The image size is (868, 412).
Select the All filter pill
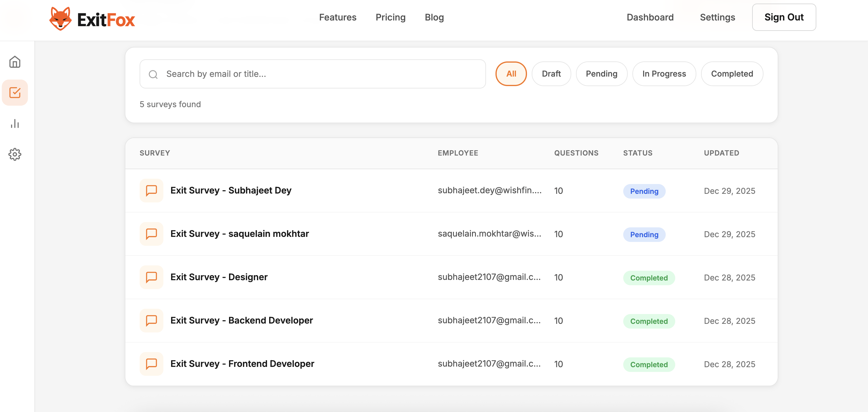pos(511,73)
